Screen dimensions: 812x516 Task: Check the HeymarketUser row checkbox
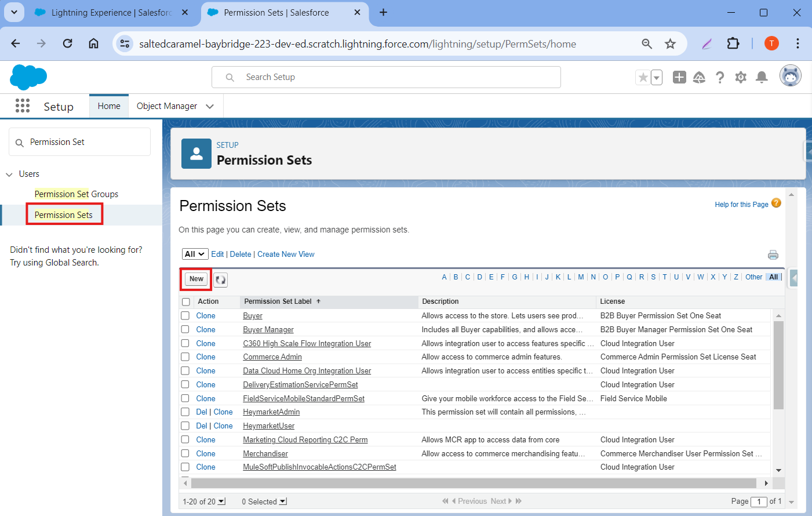185,426
